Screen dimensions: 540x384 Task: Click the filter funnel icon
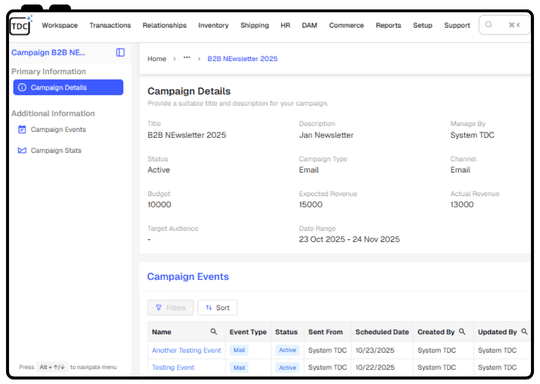coord(158,308)
